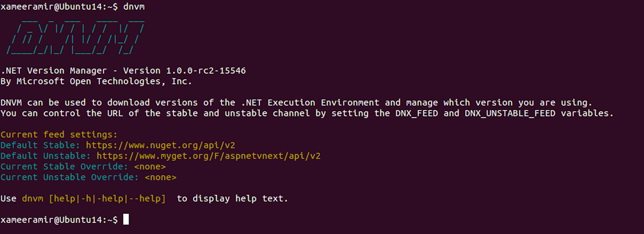Click the top xameeramir@Ubuntu14 prompt
Image resolution: width=644 pixels, height=234 pixels.
59,7
